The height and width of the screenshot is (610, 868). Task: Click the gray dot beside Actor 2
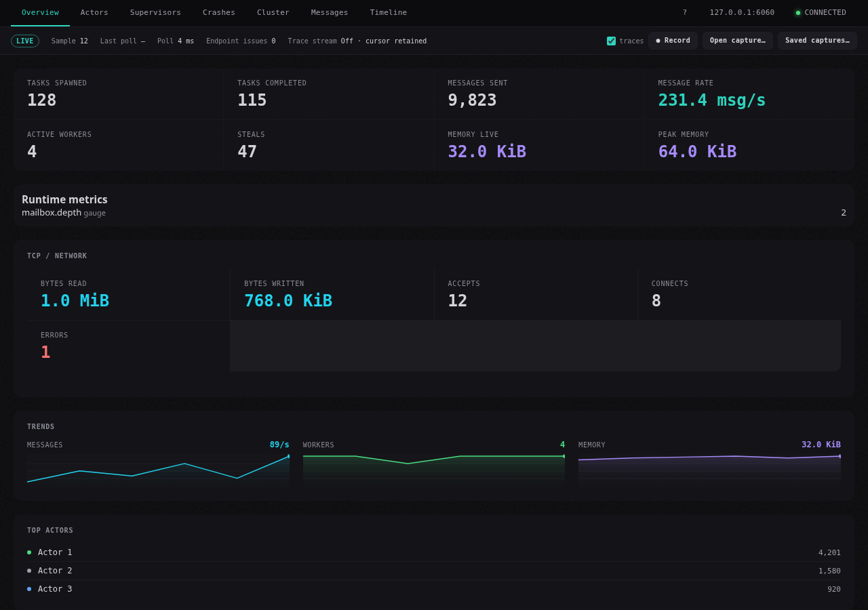click(x=29, y=571)
